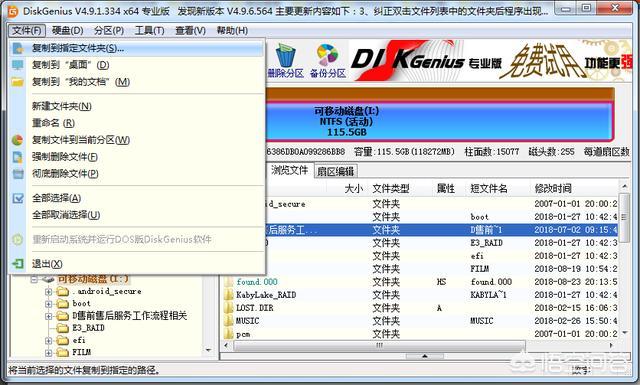Viewport: 640px width, 385px height.
Task: Collapse the 可移动磁盘(I:) tree node
Action: [34, 279]
